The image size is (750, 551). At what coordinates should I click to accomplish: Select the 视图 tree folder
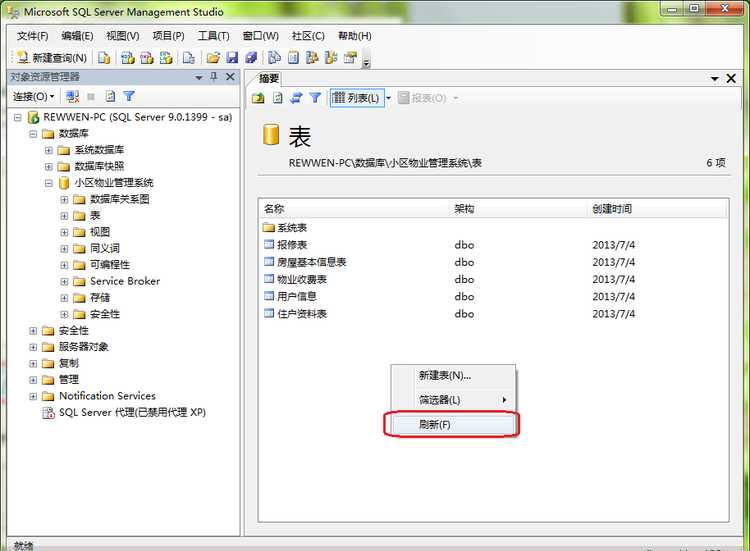(x=99, y=232)
